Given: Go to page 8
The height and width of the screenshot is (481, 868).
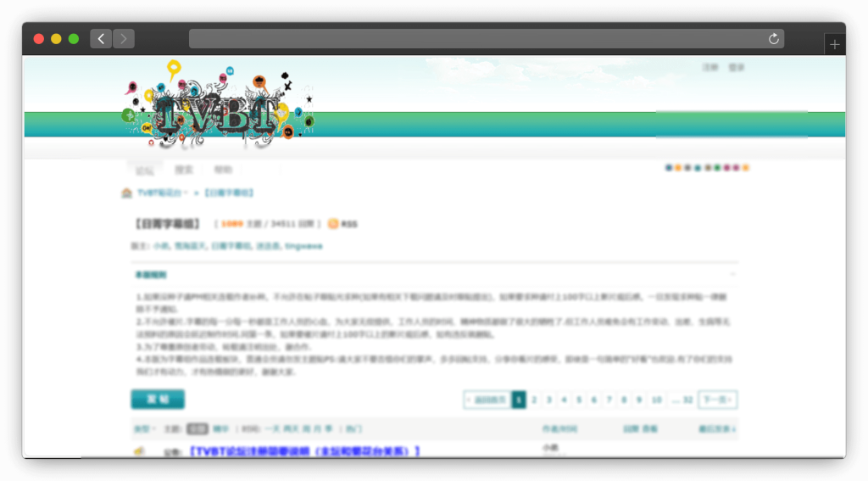Looking at the screenshot, I should click(624, 400).
